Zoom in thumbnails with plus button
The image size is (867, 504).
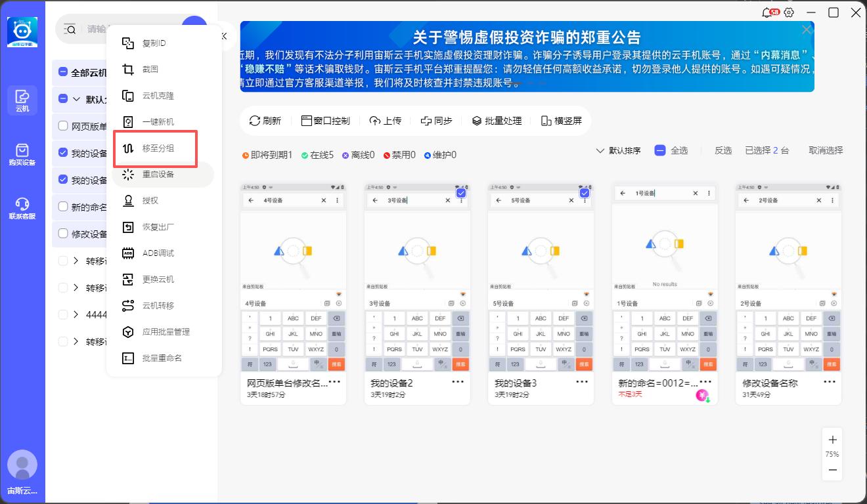[832, 440]
